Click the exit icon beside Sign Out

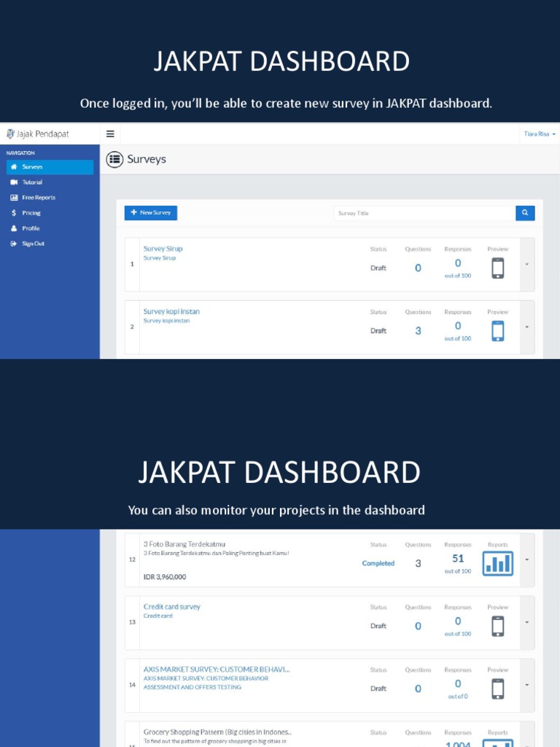[13, 244]
